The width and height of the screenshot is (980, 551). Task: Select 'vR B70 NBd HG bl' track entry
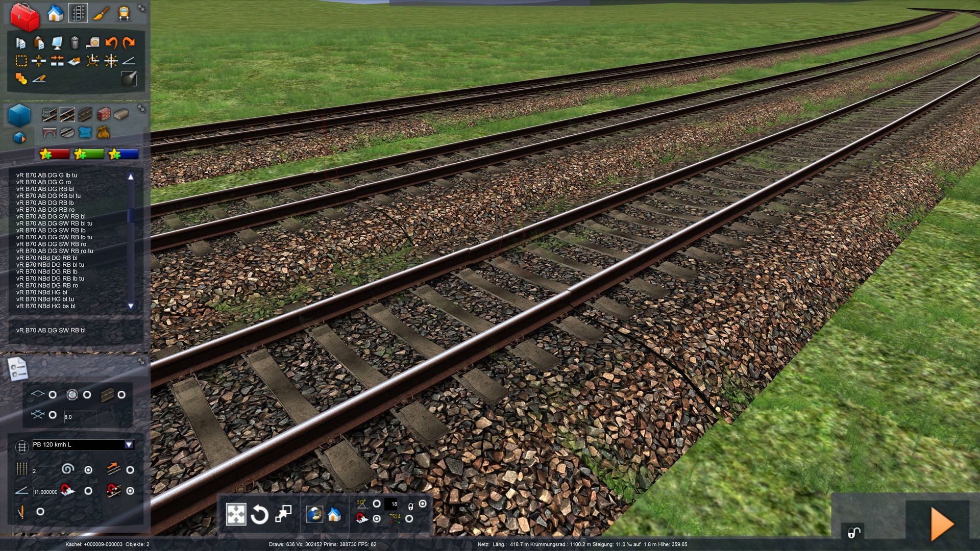coord(42,292)
